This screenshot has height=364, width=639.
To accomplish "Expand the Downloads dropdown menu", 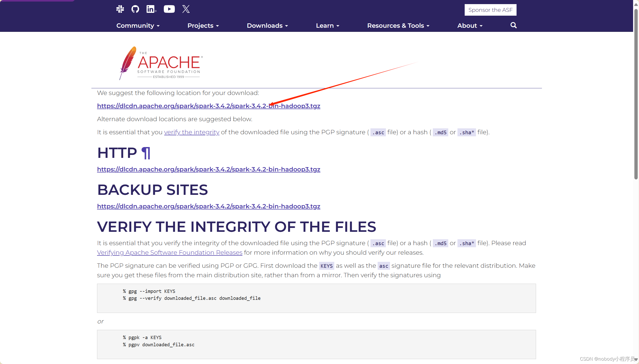I will click(x=267, y=26).
